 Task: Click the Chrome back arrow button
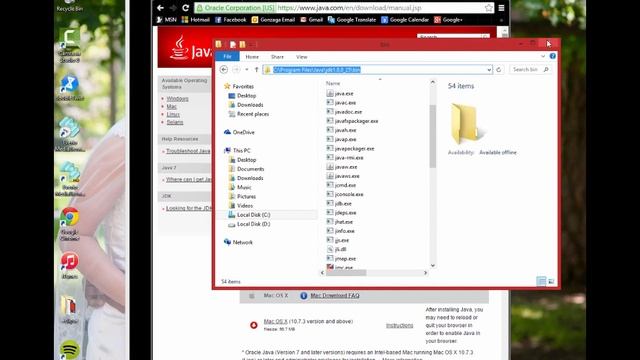pyautogui.click(x=160, y=8)
